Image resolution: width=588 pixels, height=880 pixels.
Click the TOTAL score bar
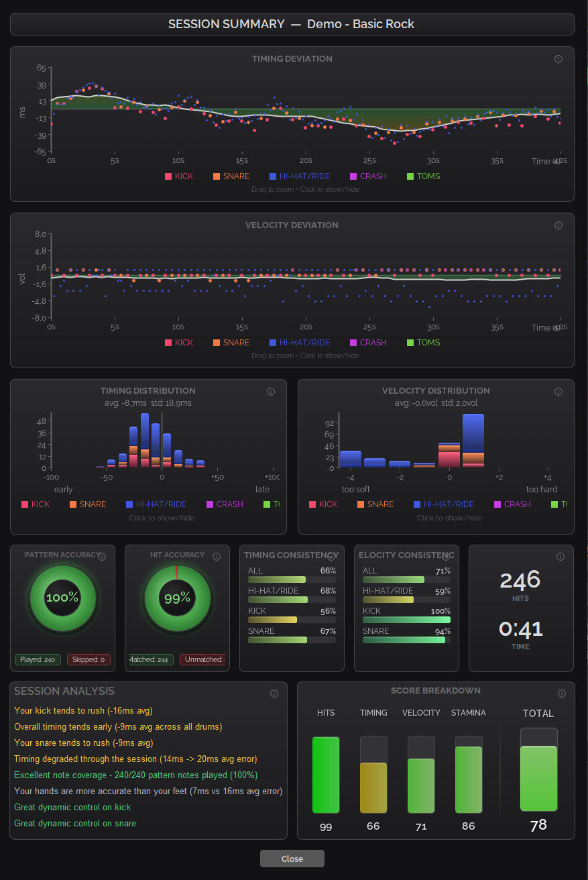538,778
